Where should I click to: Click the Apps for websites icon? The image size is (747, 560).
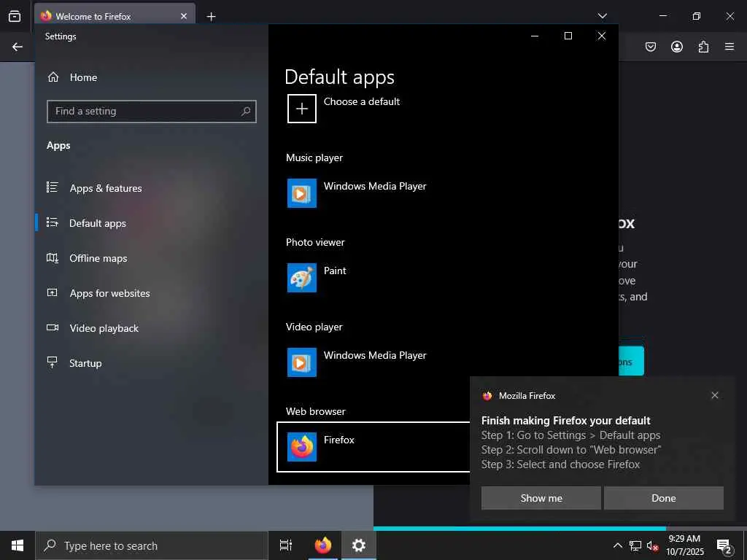tap(53, 292)
